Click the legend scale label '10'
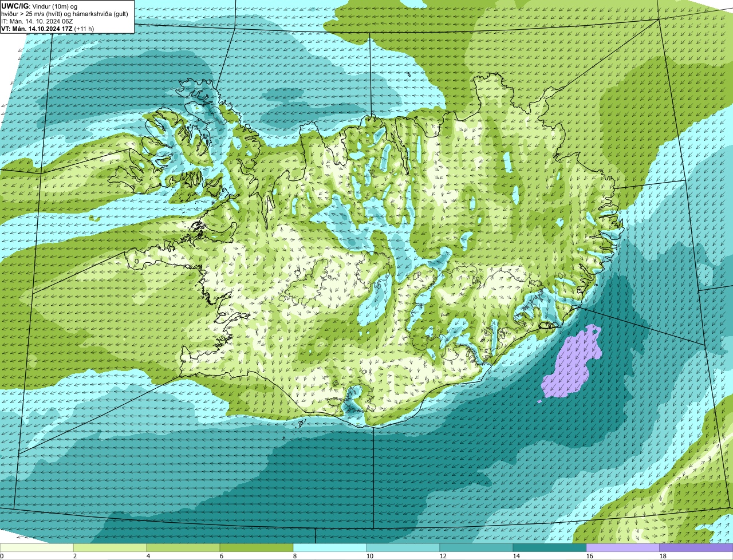The image size is (733, 560). click(370, 556)
